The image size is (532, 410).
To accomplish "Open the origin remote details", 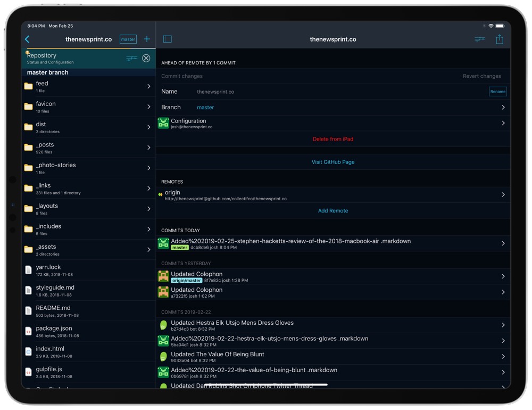I will 333,195.
